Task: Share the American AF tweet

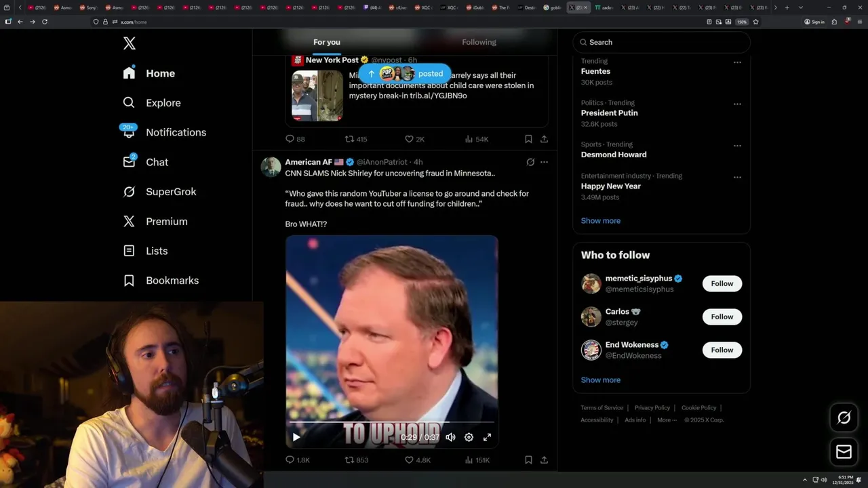Action: (x=544, y=460)
